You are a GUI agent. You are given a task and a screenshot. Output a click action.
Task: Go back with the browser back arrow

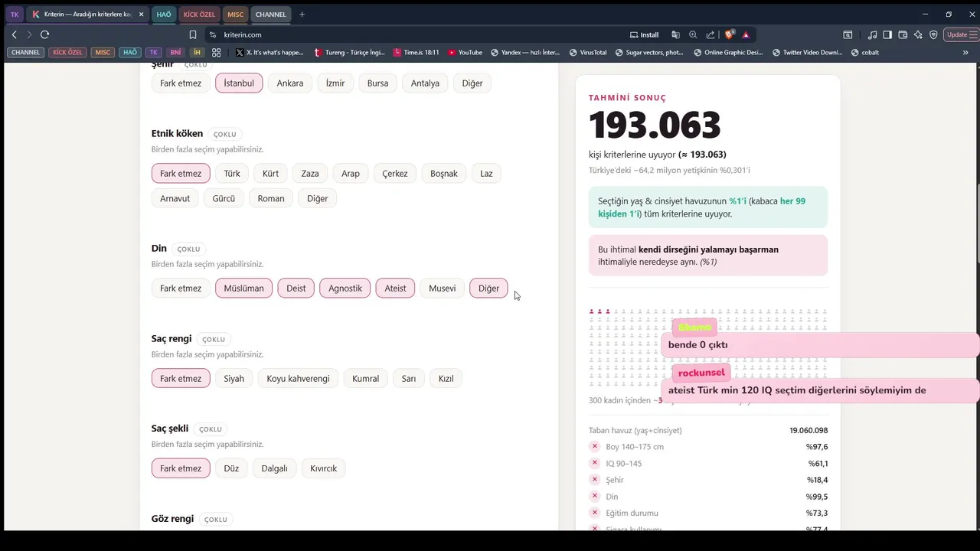[14, 34]
